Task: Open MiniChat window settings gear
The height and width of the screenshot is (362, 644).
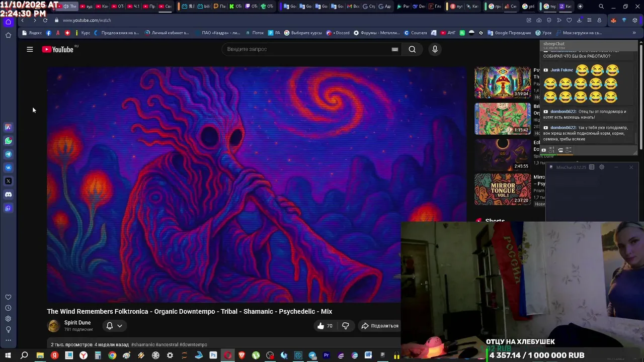Action: point(602,167)
